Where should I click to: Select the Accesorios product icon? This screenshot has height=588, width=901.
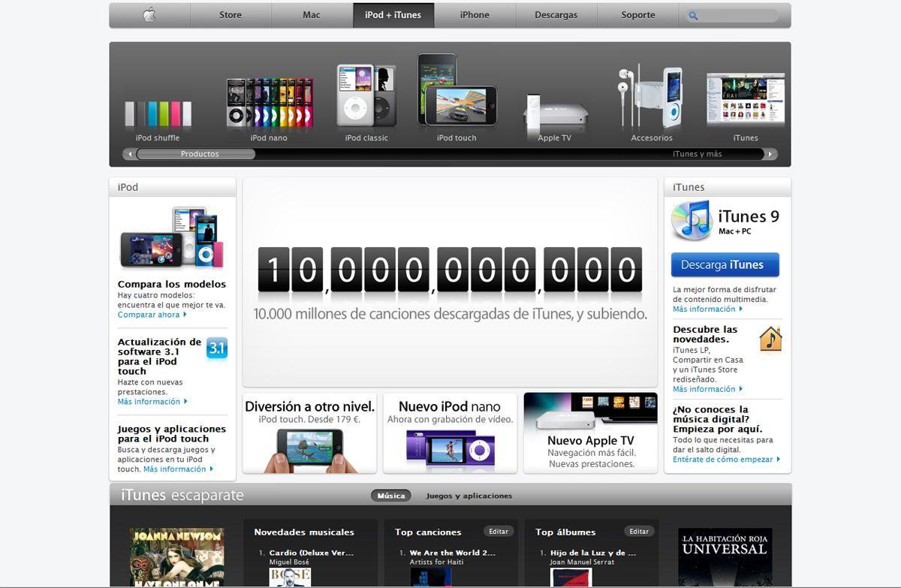[x=651, y=98]
